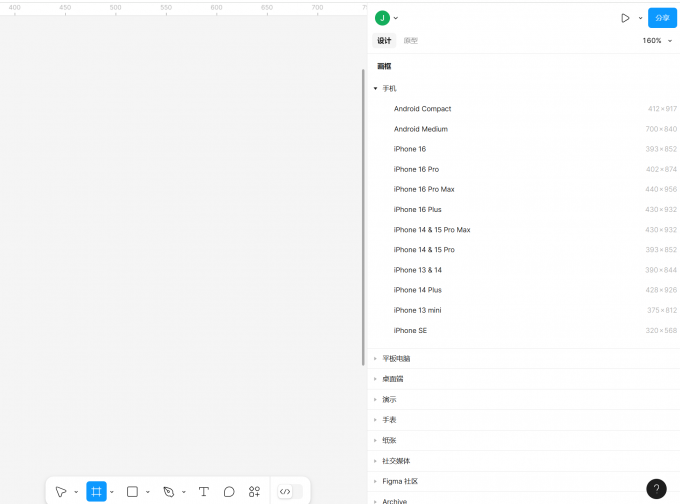Click the green J user avatar
This screenshot has height=504, width=680.
tap(382, 18)
